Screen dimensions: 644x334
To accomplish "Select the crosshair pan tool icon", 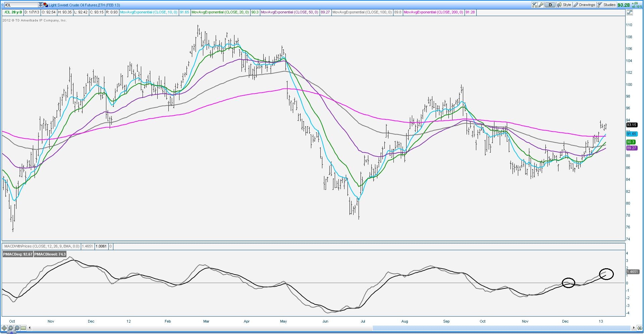I will coord(4,328).
